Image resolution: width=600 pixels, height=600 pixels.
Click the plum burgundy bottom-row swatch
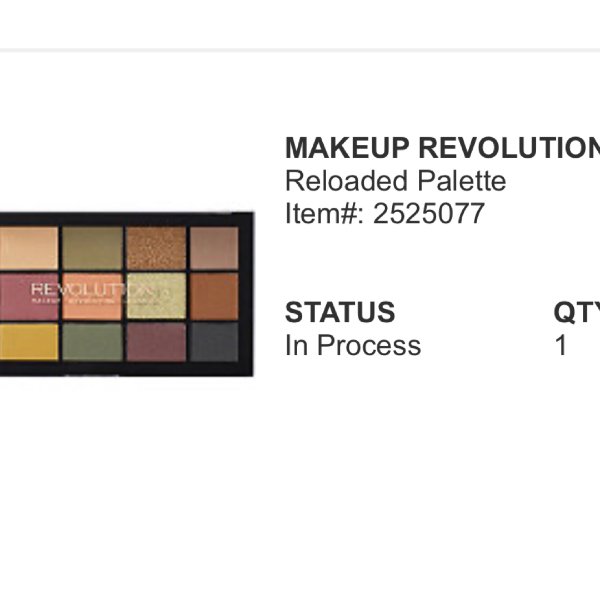click(x=156, y=342)
